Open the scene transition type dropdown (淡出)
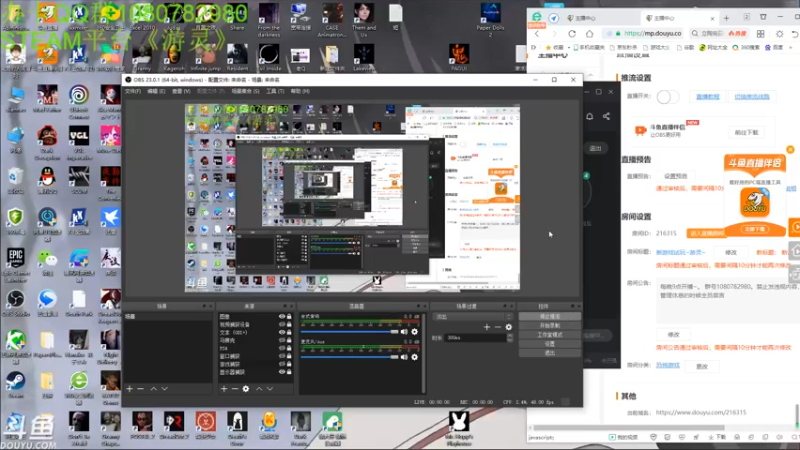This screenshot has width=800, height=450. tap(472, 317)
